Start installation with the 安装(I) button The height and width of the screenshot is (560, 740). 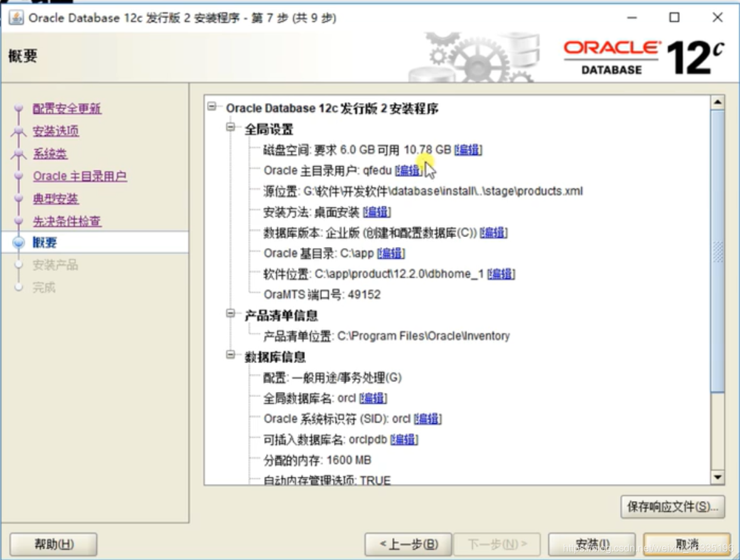[592, 544]
